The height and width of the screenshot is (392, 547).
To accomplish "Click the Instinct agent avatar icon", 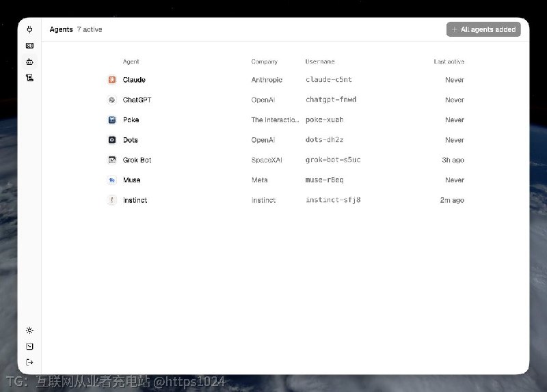I will (x=111, y=200).
